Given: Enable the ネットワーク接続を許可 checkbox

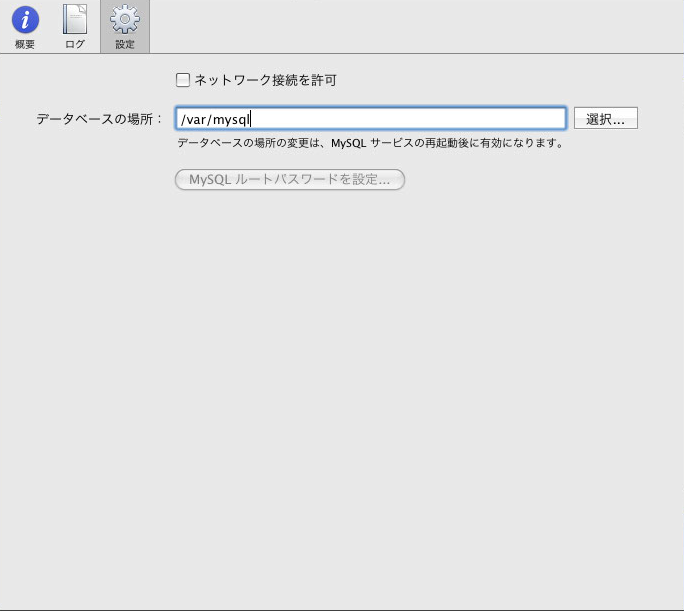Looking at the screenshot, I should pyautogui.click(x=183, y=80).
